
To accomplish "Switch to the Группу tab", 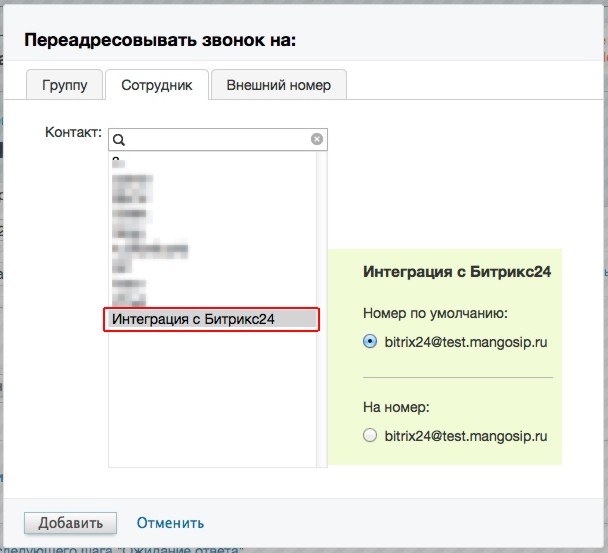I will pyautogui.click(x=64, y=85).
